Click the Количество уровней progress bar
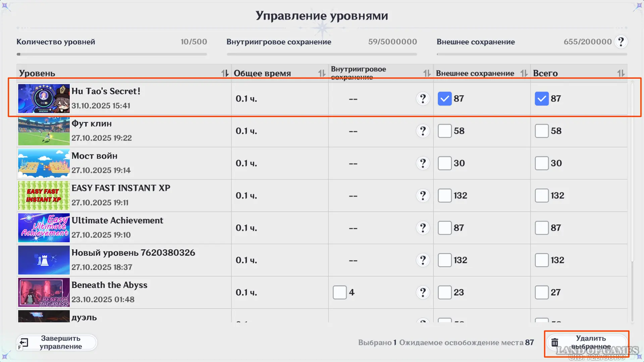The image size is (644, 362). pyautogui.click(x=112, y=54)
